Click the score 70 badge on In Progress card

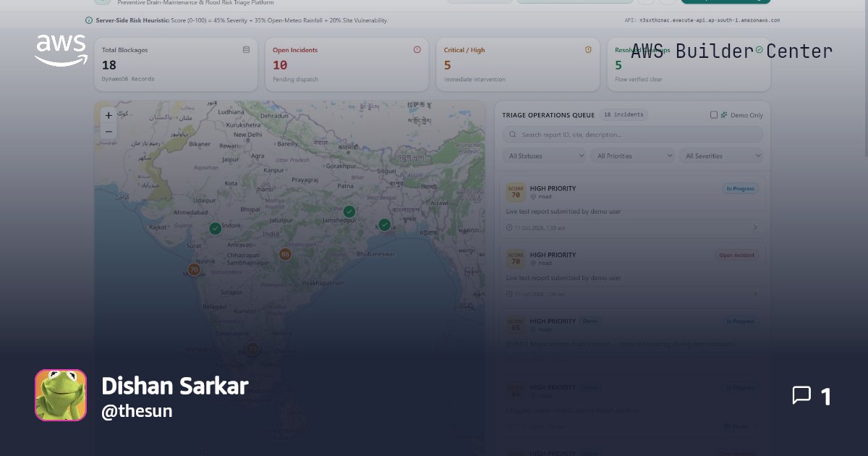[x=516, y=193]
